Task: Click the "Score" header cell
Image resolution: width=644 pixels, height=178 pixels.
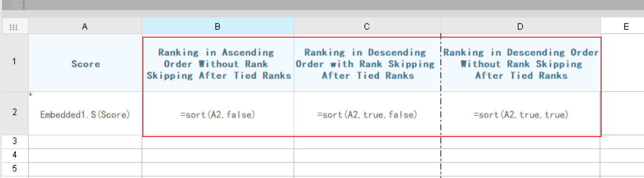Action: click(85, 63)
